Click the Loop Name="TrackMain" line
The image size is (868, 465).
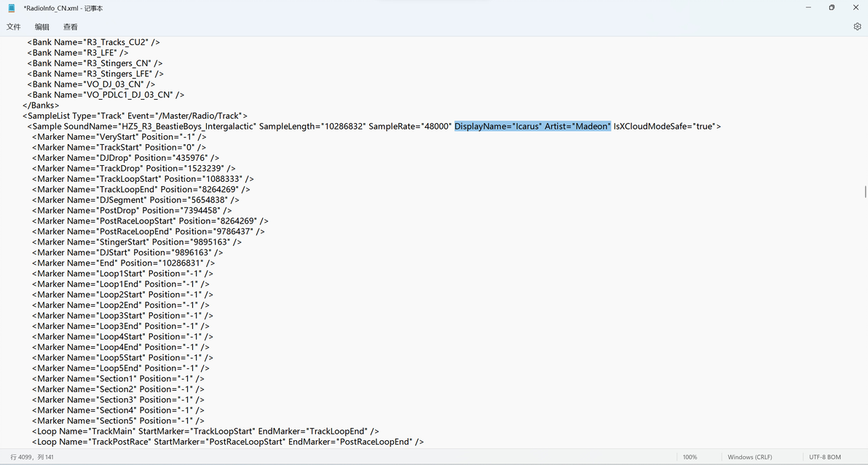point(205,432)
